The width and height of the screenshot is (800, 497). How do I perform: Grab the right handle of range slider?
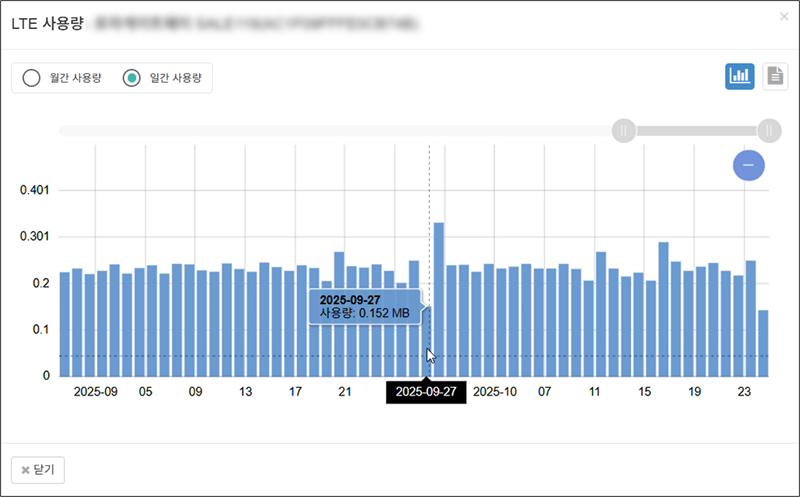pos(768,130)
